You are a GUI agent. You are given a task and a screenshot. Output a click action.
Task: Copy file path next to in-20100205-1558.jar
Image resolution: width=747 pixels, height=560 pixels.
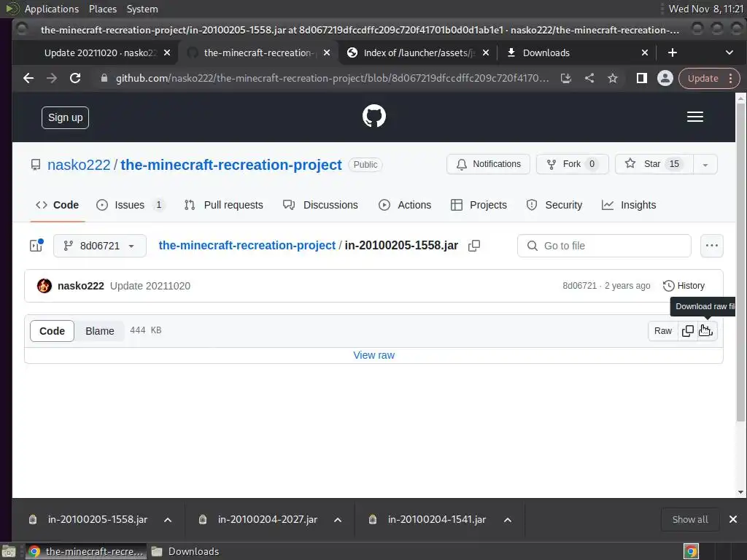coord(474,246)
